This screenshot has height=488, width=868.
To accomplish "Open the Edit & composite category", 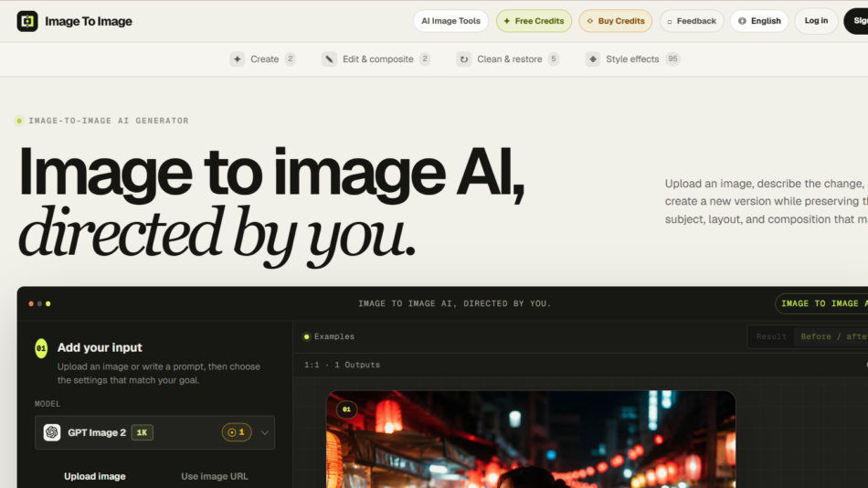I will coord(376,59).
